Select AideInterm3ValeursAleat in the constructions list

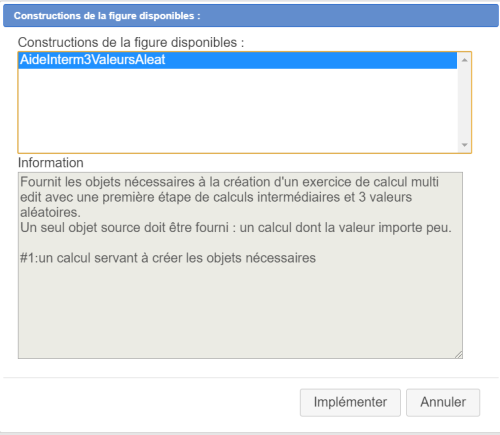pos(237,60)
